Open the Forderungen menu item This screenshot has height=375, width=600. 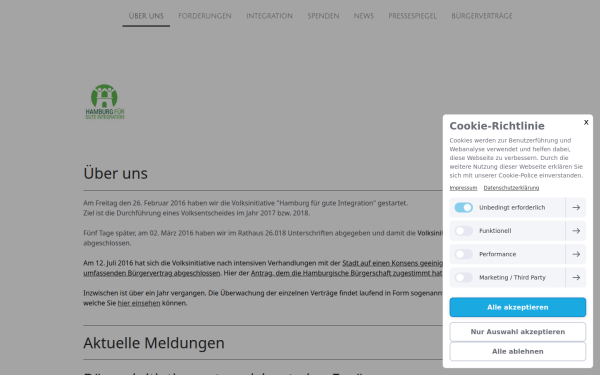[205, 16]
